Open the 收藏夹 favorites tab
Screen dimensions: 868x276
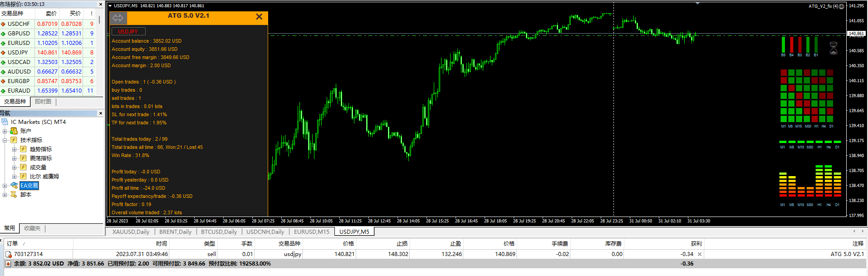point(32,228)
